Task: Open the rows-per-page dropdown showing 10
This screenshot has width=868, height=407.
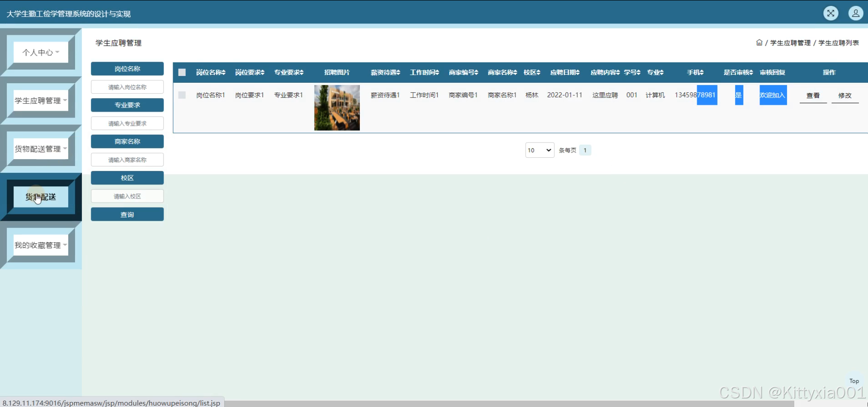Action: pos(540,150)
